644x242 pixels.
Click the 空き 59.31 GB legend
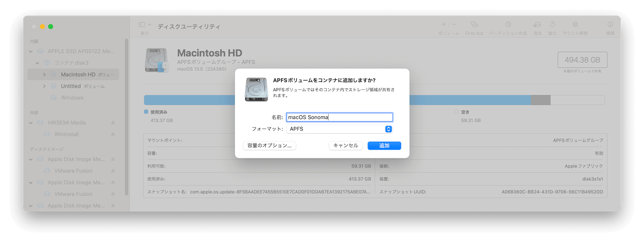(x=468, y=116)
